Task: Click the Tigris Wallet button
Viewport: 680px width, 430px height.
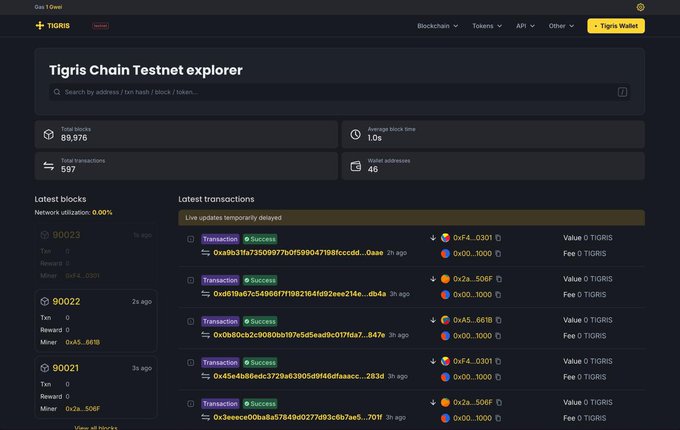Action: click(616, 26)
